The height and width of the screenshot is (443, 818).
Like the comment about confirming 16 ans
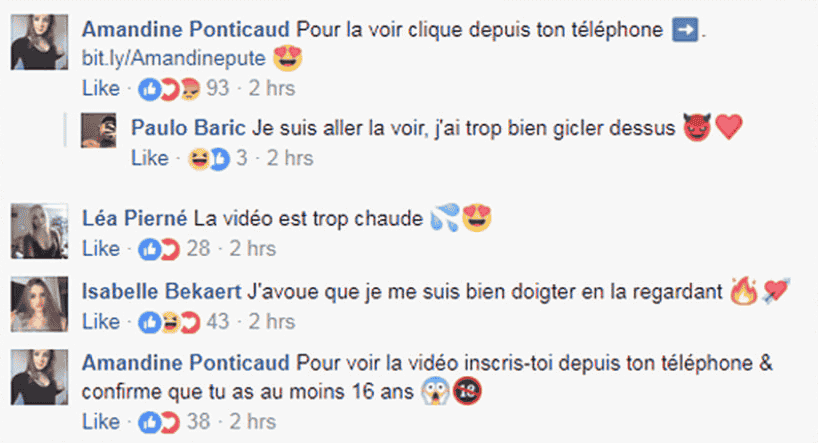pyautogui.click(x=101, y=422)
